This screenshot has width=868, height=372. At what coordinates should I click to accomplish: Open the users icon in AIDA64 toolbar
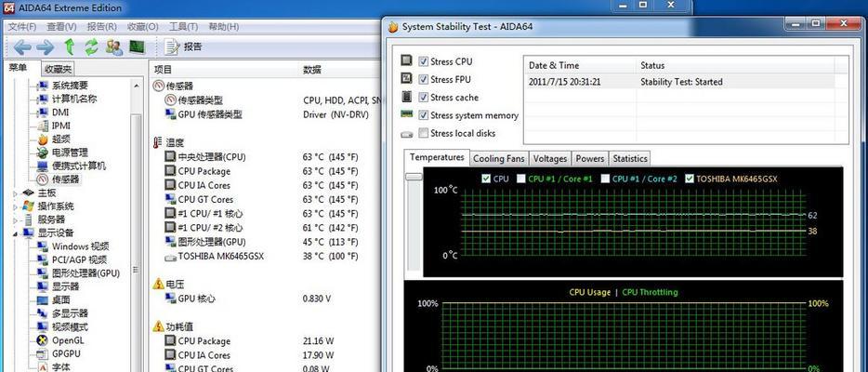114,47
